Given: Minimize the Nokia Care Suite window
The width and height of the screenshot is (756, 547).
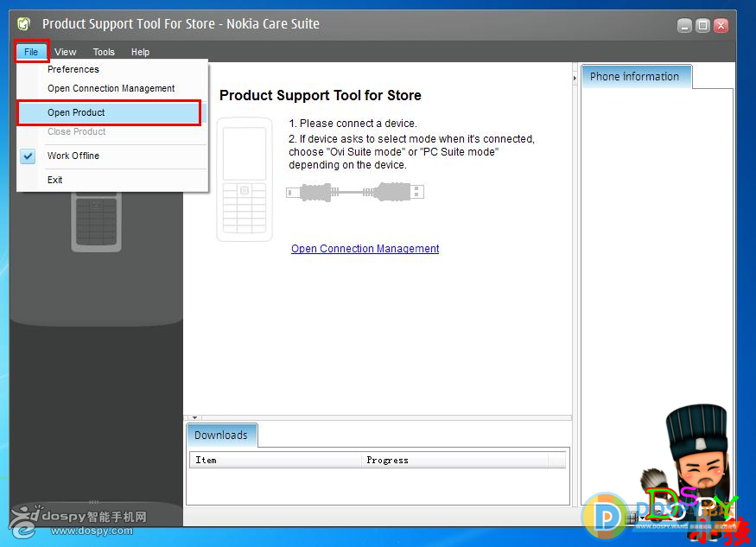Looking at the screenshot, I should coord(684,26).
